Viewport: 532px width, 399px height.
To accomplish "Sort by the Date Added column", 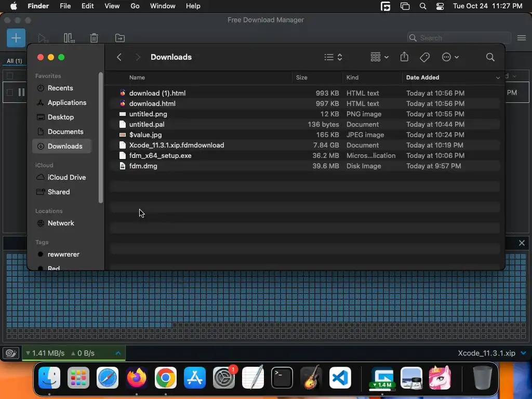I will point(422,78).
